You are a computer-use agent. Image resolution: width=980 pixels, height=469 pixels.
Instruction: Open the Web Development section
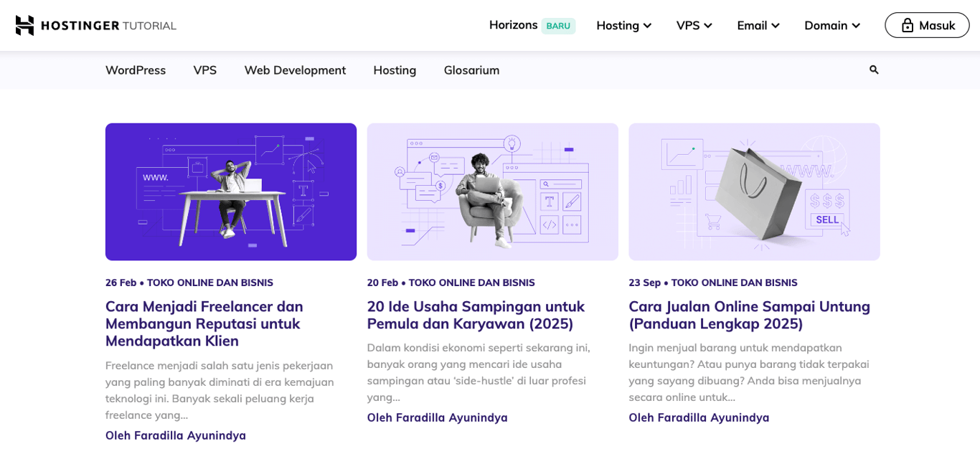[x=295, y=70]
